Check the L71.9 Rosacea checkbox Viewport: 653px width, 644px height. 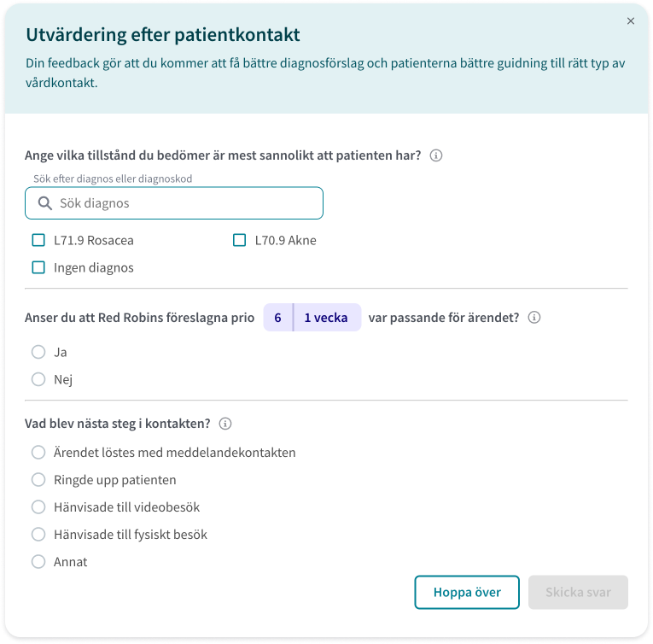click(38, 240)
